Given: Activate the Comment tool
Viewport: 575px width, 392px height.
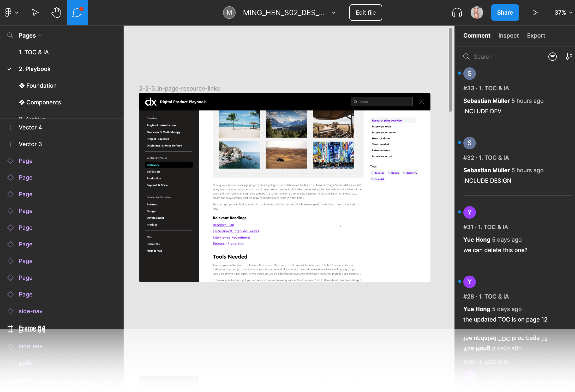Looking at the screenshot, I should (x=77, y=13).
